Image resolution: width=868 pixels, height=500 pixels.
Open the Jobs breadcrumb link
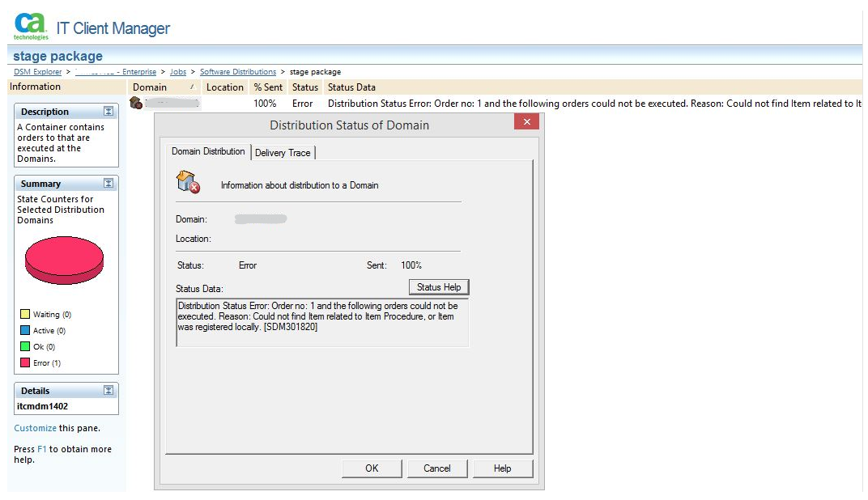coord(177,72)
